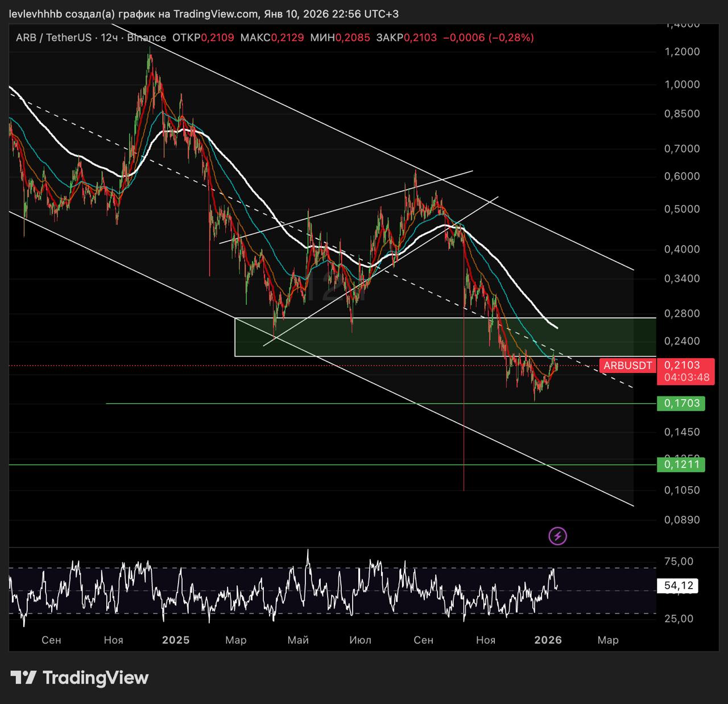Click the 1,0000 level on price scale
Screen dimensions: 728x704
tap(682, 84)
